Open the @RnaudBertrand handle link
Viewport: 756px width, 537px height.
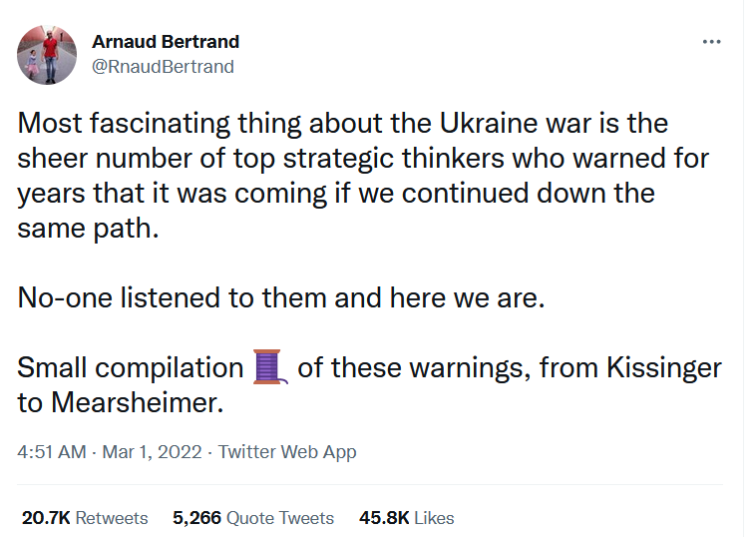point(163,67)
